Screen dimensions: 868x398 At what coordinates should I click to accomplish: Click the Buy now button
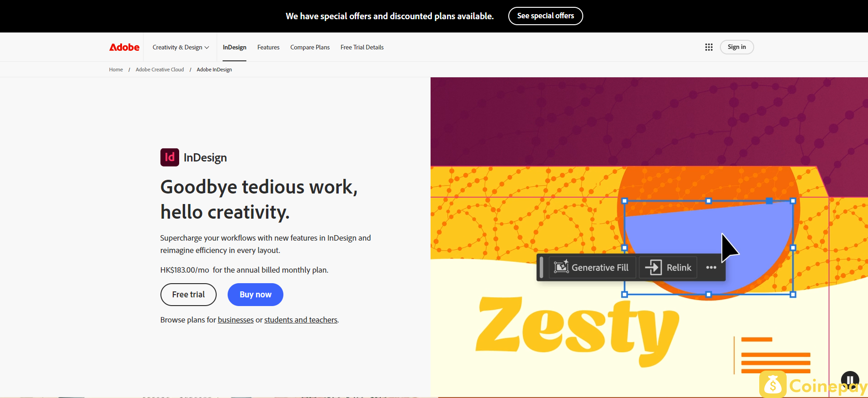256,295
